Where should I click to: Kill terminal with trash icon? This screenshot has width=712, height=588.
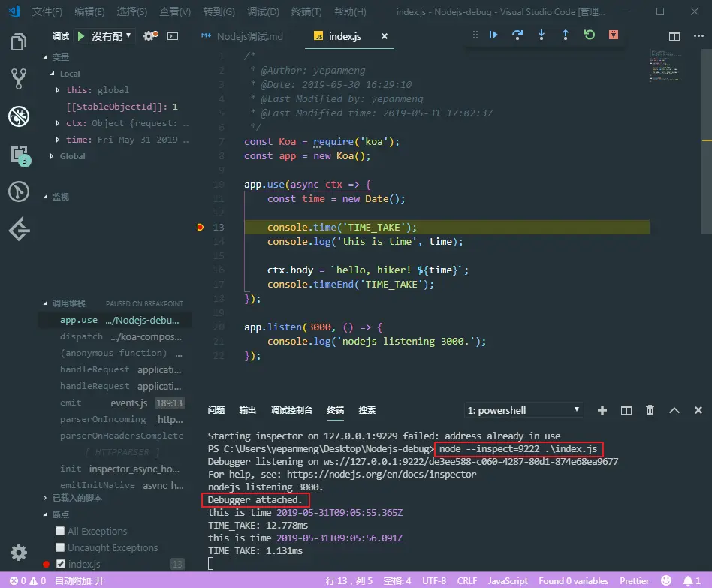coord(650,410)
